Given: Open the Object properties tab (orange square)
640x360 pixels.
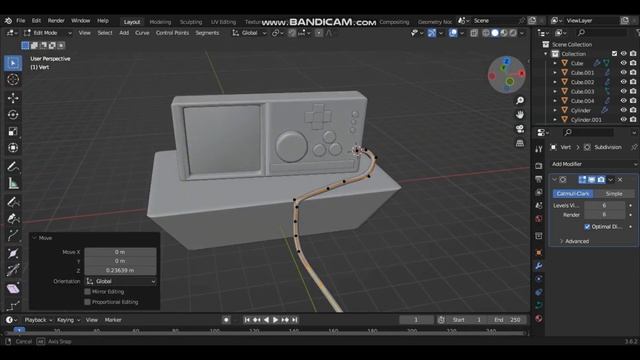Looking at the screenshot, I should click(539, 253).
